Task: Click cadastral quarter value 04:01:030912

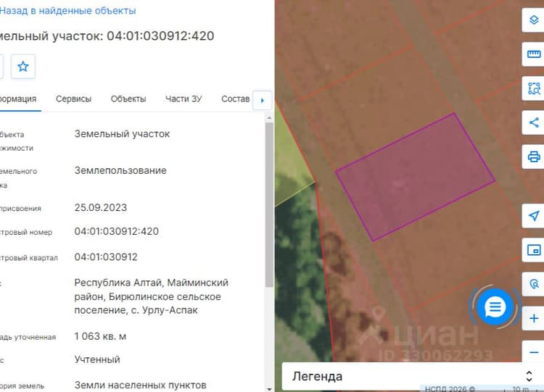Action: (x=106, y=257)
